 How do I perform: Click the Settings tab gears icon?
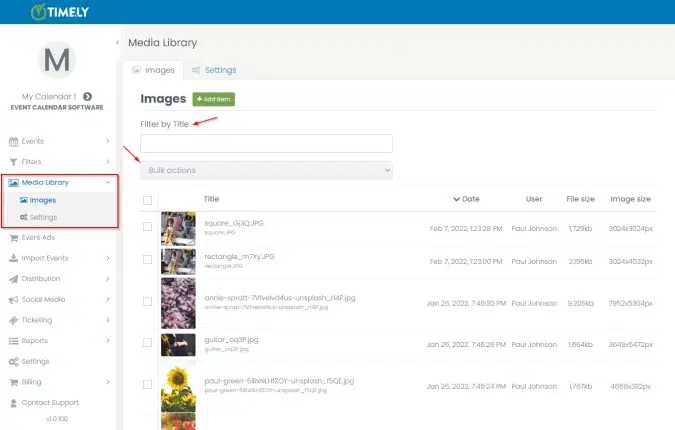[196, 70]
